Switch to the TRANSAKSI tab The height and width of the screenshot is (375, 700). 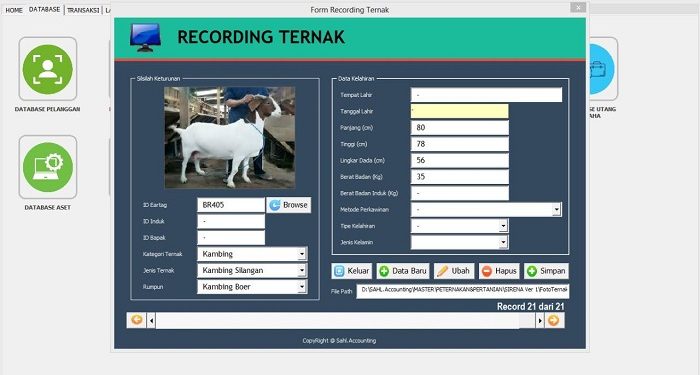83,10
